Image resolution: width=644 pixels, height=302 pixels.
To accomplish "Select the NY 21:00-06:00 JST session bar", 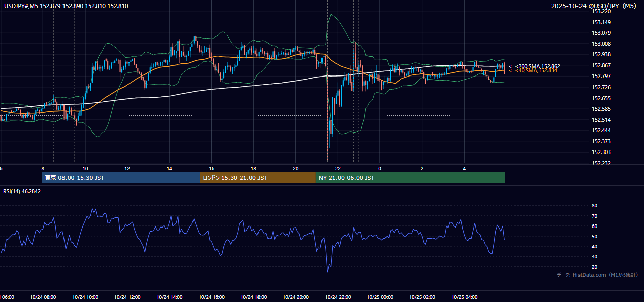I will pyautogui.click(x=411, y=178).
